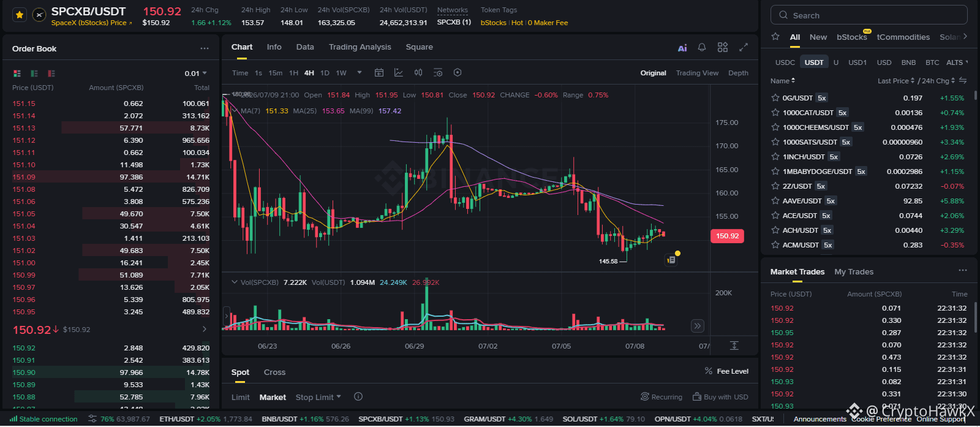Screen dimensions: 980x427
Task: Switch chart to Depth view
Action: [738, 73]
